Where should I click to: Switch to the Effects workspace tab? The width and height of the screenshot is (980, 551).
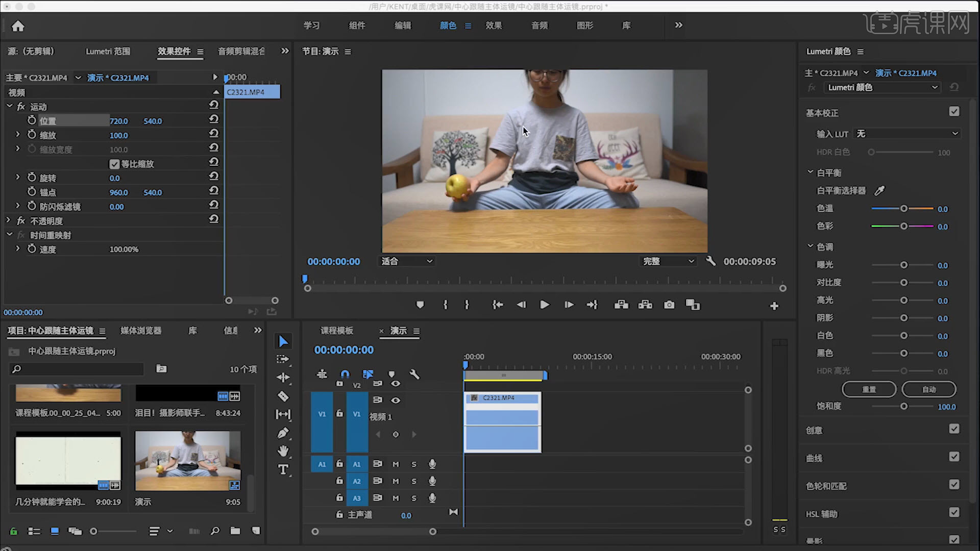[494, 26]
